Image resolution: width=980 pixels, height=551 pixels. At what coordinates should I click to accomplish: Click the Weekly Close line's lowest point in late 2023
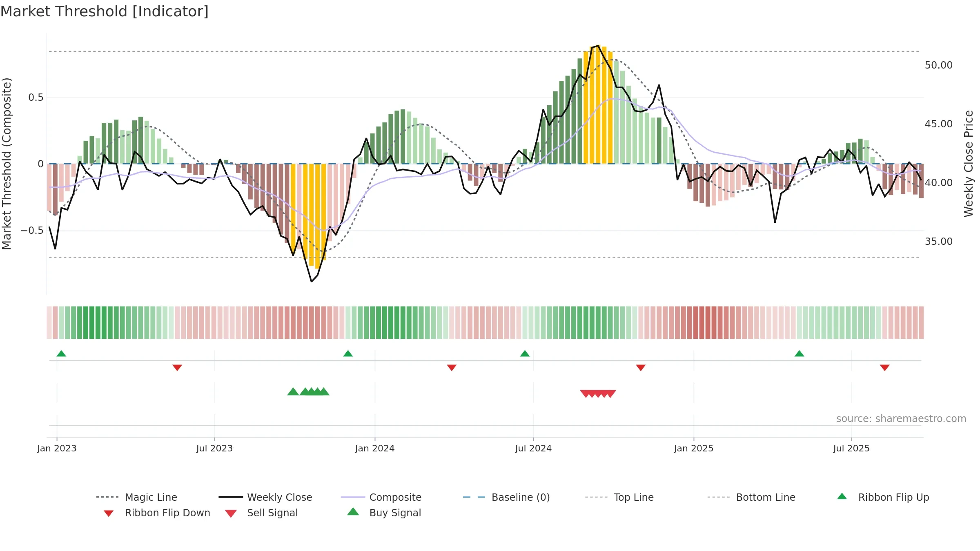coord(311,281)
